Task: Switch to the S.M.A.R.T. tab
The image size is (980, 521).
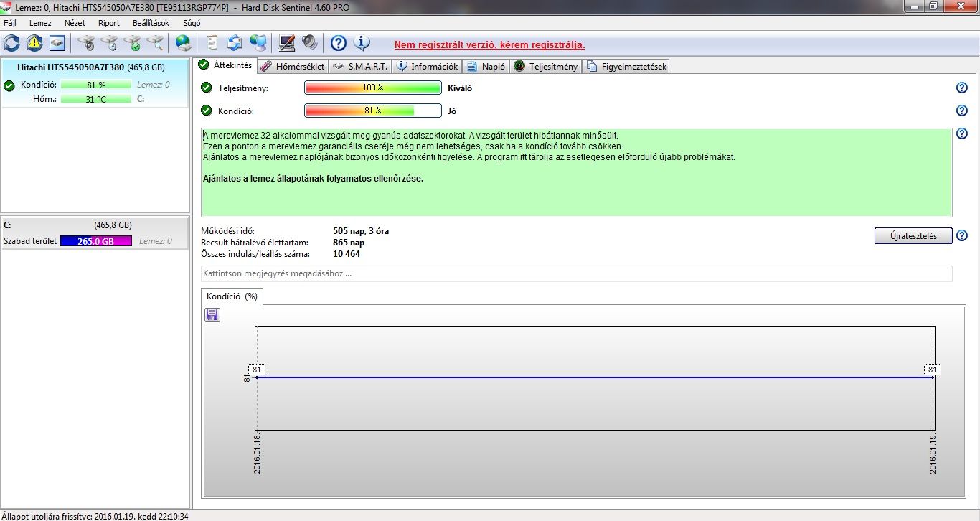Action: 361,67
